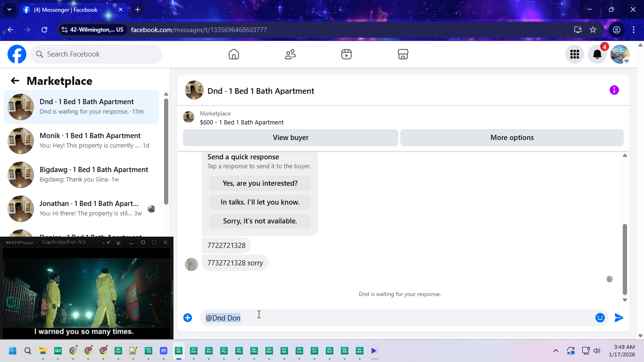Send quick reply 'In talks. I'll let you know.'

click(260, 202)
